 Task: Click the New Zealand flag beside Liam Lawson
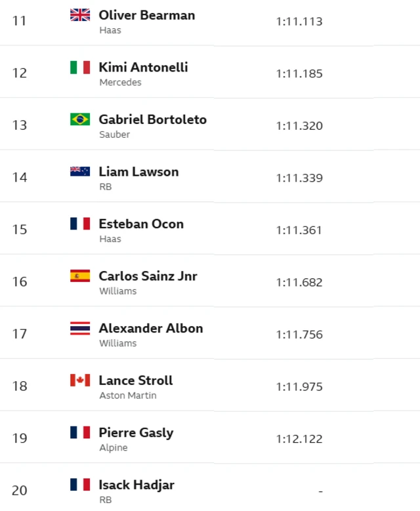point(80,171)
